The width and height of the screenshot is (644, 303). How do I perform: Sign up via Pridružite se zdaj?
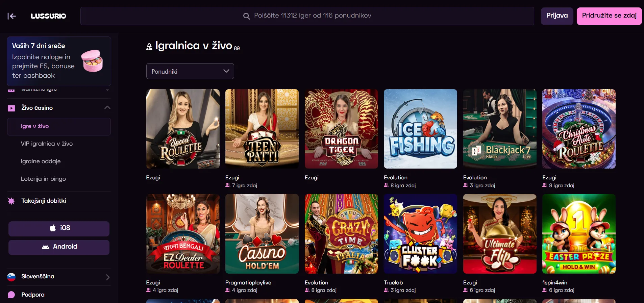point(609,16)
